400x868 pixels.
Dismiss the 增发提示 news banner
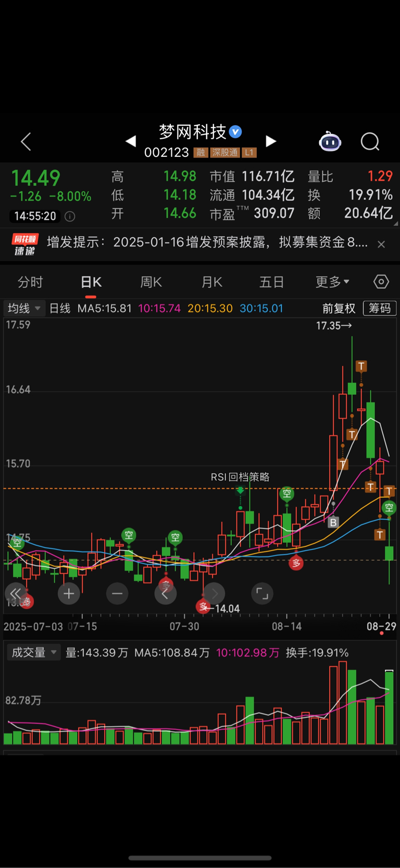(381, 244)
